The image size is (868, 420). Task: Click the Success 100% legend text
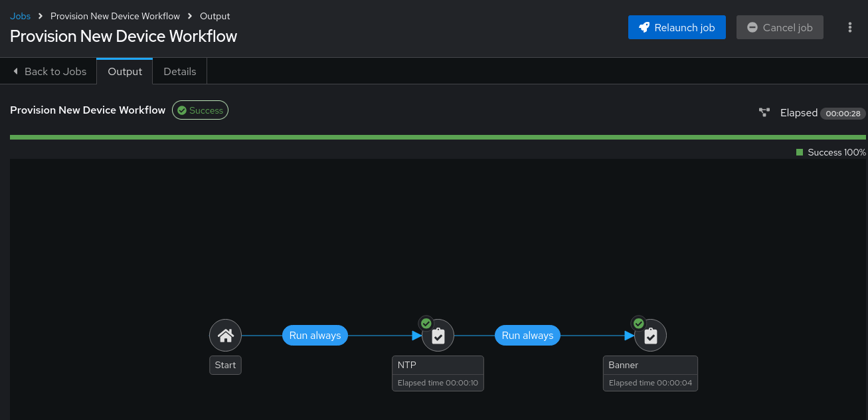coord(837,152)
